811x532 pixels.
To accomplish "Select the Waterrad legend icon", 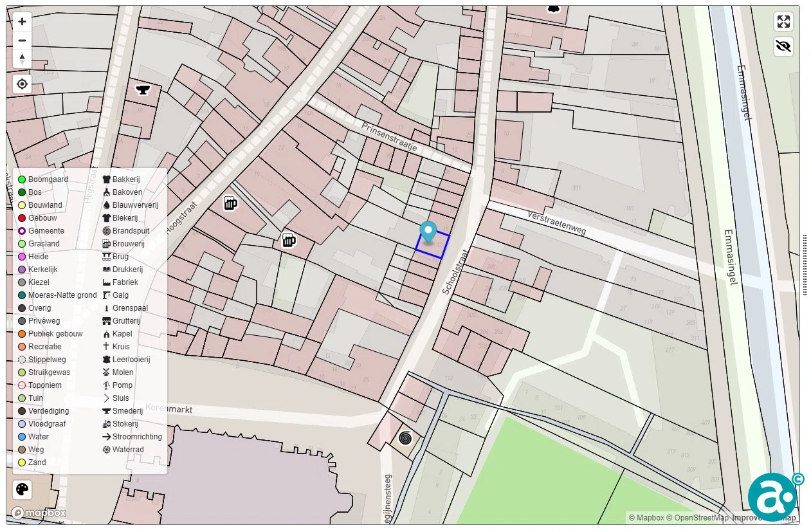I will pyautogui.click(x=107, y=450).
